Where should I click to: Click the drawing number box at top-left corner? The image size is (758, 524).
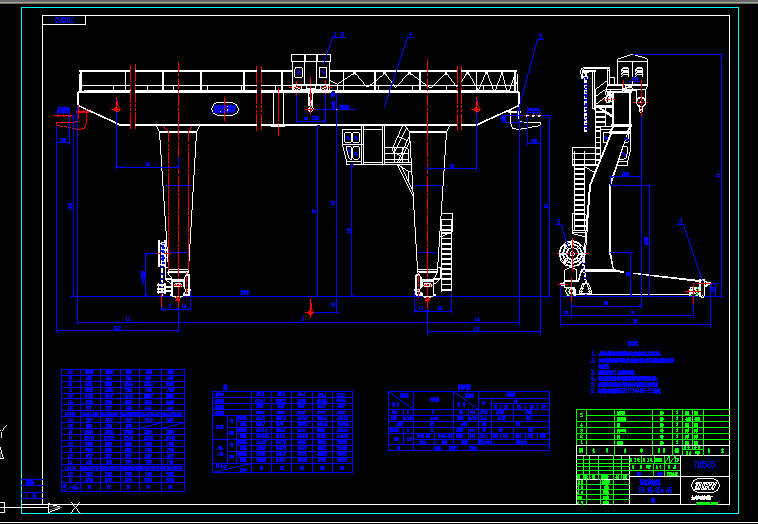pyautogui.click(x=68, y=20)
